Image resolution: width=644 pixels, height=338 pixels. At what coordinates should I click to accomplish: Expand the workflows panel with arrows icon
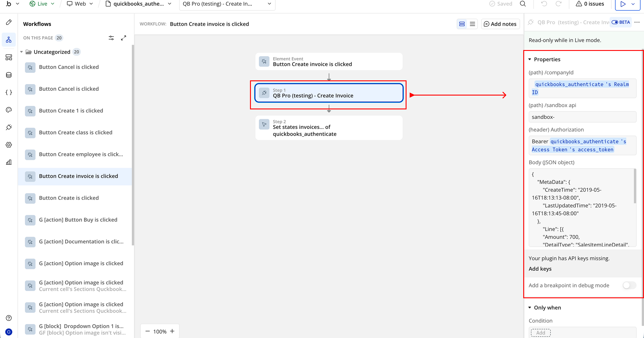coord(123,38)
